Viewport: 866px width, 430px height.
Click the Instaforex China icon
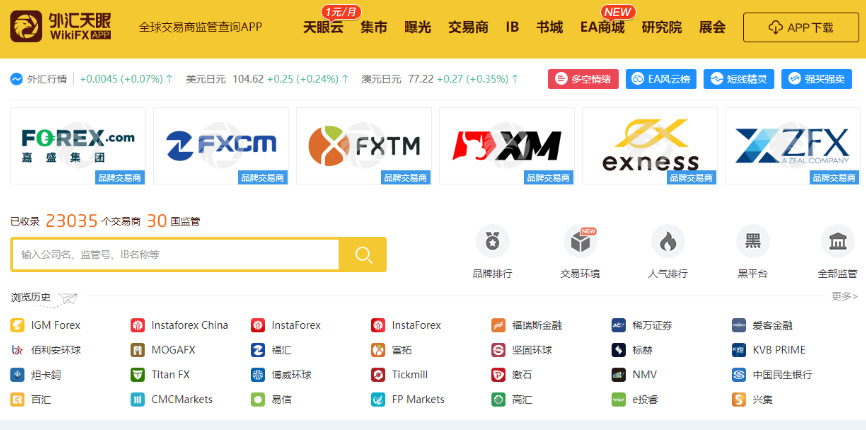(x=138, y=325)
